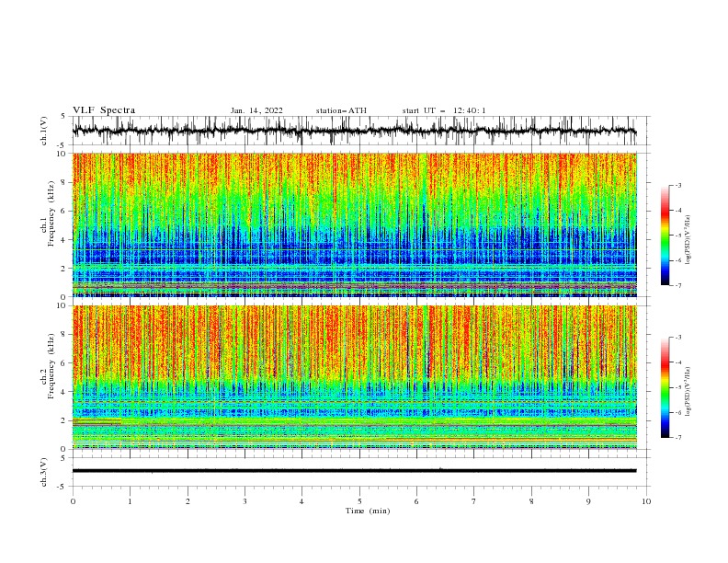Viewport: 728px width, 563px height.
Task: Click the time axis tick "6"
Action: tap(416, 501)
